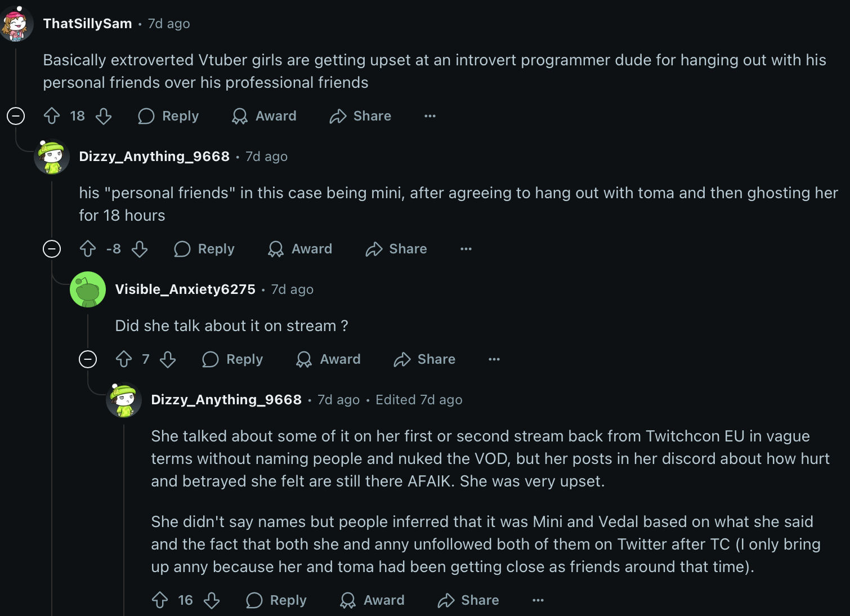
Task: Click Visible_Anxiety6275's green avatar
Action: tap(88, 289)
